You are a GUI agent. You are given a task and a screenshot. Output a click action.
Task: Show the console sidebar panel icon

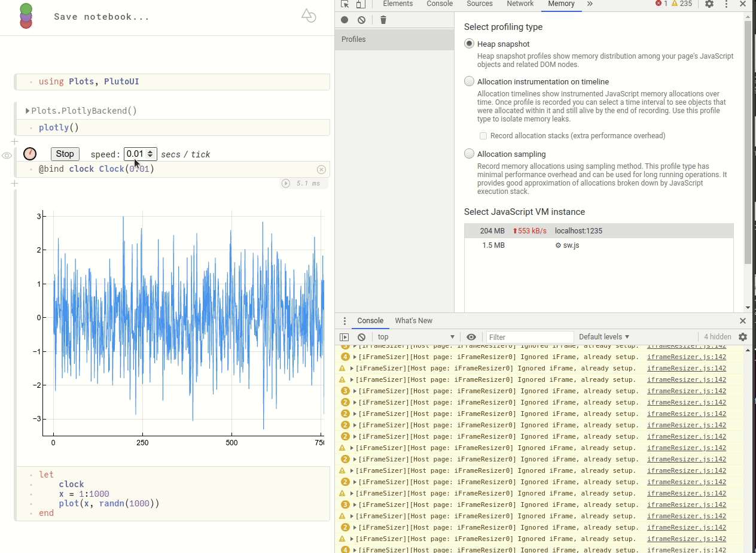[345, 337]
